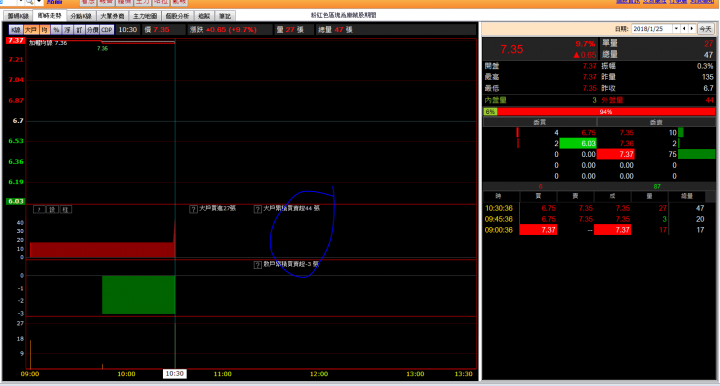This screenshot has width=720, height=386.
Task: Click the small button right of 設
Action: click(x=66, y=210)
